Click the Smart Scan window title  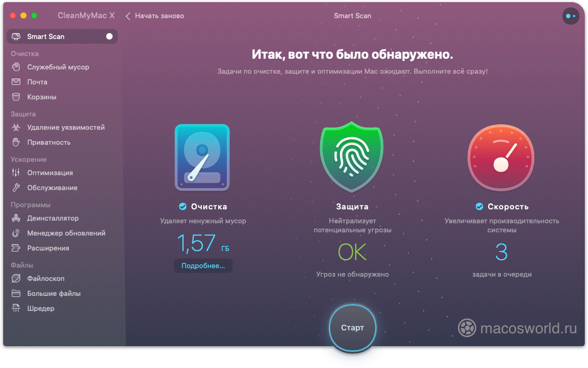tap(353, 16)
